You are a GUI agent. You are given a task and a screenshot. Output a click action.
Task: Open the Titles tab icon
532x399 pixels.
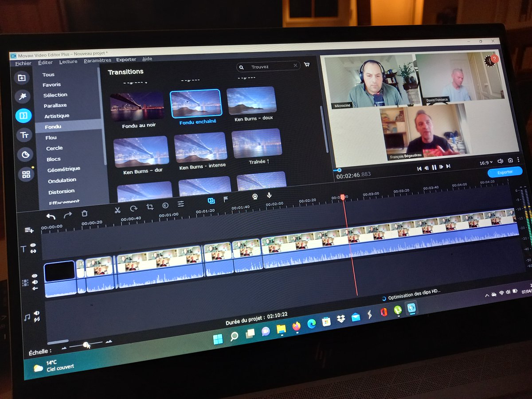[24, 135]
